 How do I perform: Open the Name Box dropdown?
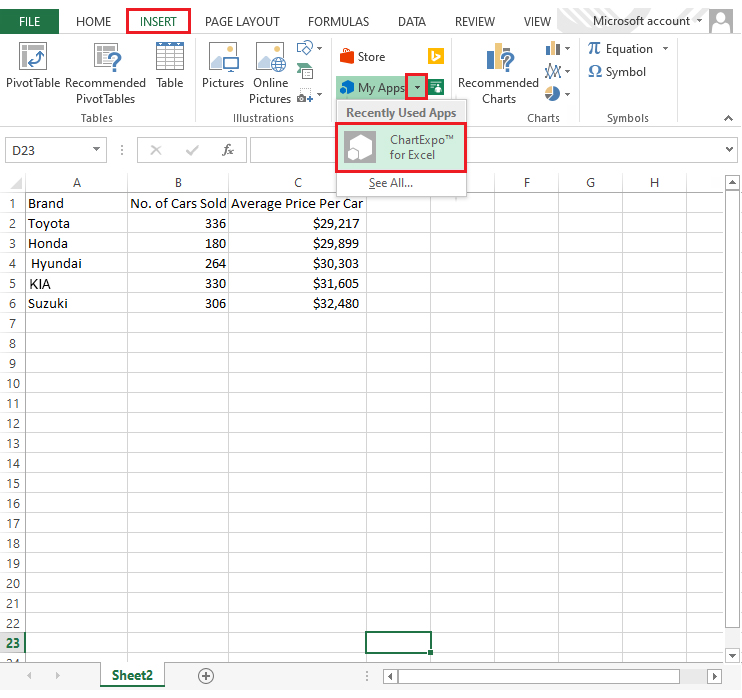(x=96, y=150)
